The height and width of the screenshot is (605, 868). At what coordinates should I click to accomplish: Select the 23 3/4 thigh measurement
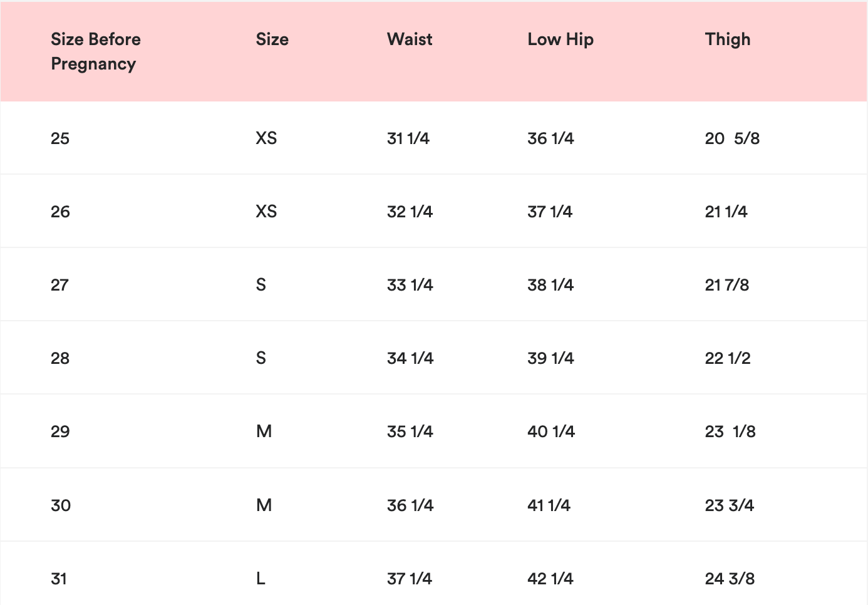click(x=730, y=505)
